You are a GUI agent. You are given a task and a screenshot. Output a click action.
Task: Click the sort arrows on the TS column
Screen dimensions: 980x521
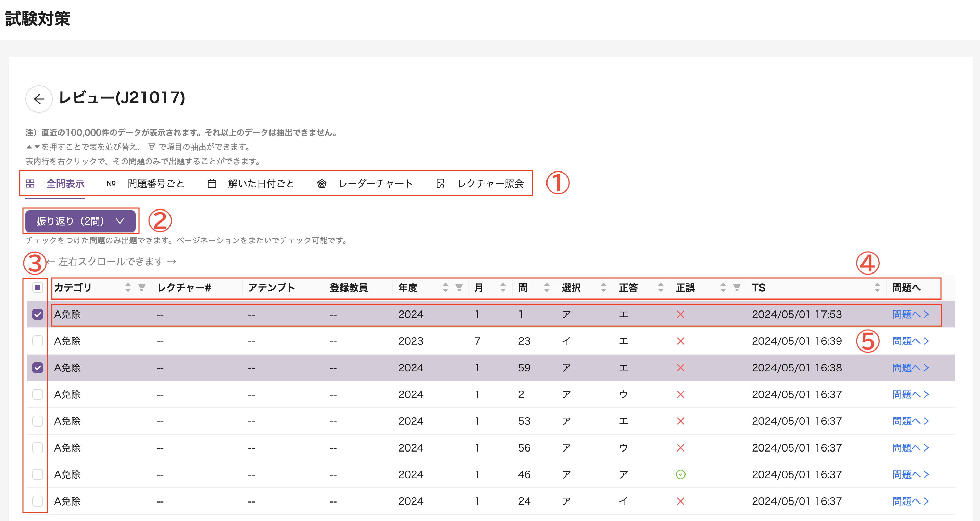click(877, 288)
